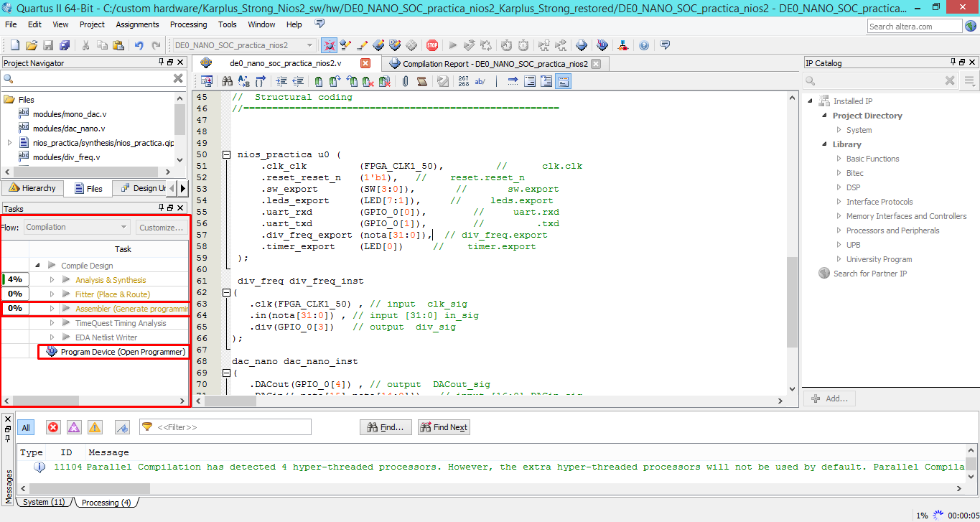This screenshot has width=980, height=522.
Task: Expand nios_practica.qip file entry
Action: [9, 143]
